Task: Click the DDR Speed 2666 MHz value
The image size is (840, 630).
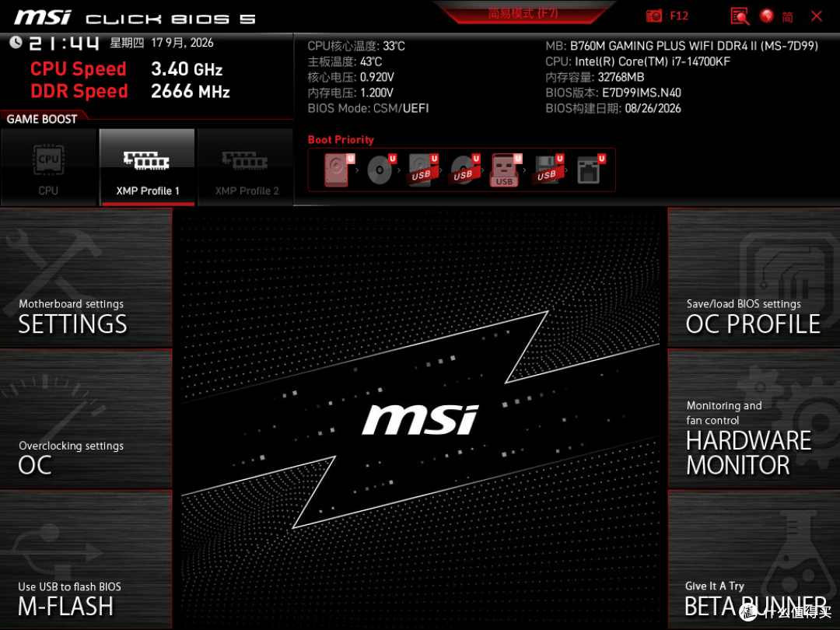Action: (x=191, y=92)
